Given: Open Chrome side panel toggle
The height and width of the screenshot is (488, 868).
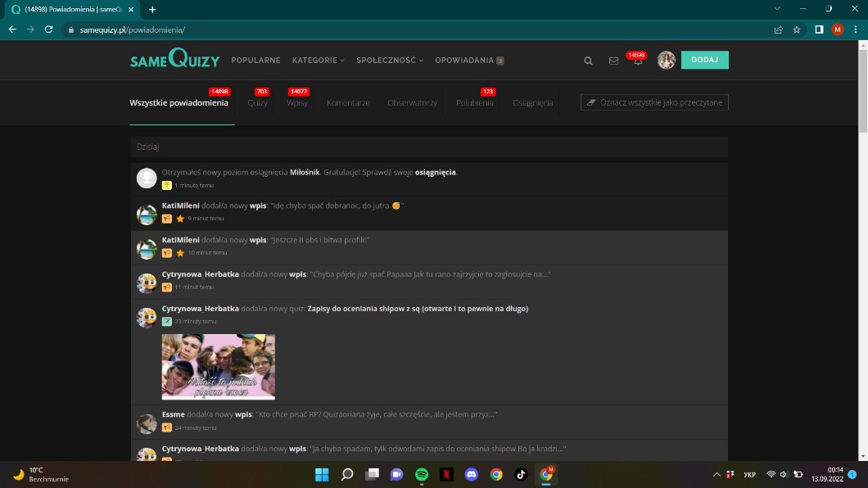Looking at the screenshot, I should (x=819, y=29).
